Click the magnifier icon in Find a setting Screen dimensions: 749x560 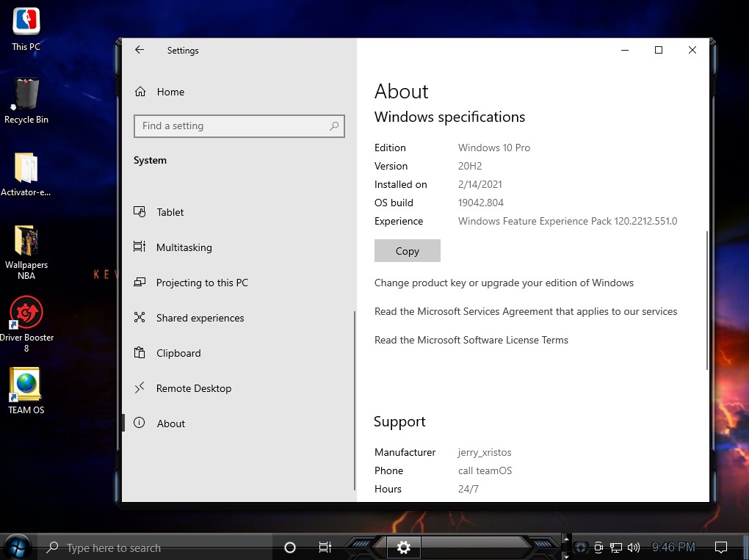pyautogui.click(x=334, y=126)
